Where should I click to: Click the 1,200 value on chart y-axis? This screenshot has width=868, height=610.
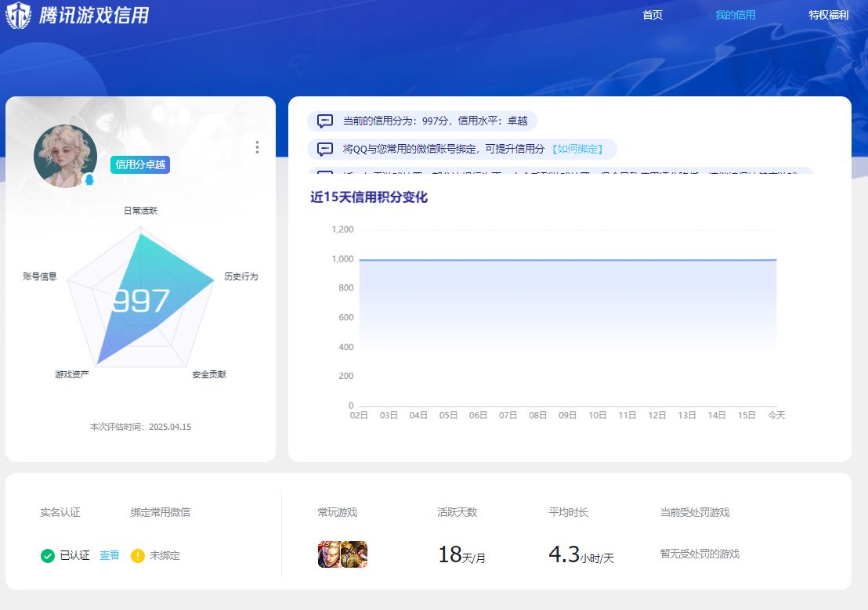(x=342, y=229)
